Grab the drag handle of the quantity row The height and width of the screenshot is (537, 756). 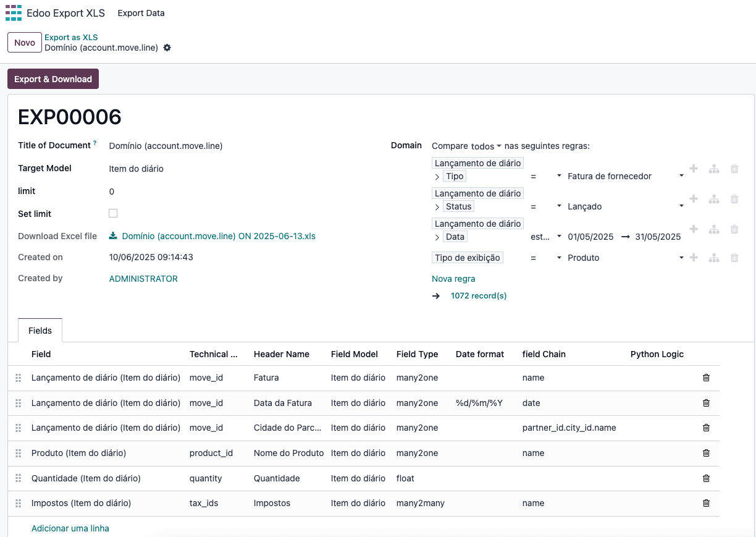tap(18, 478)
